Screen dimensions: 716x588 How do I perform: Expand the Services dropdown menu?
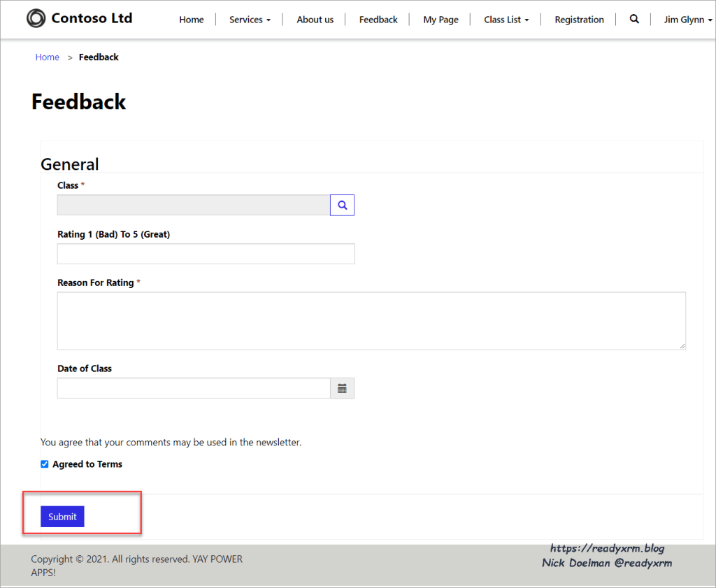[x=250, y=20]
